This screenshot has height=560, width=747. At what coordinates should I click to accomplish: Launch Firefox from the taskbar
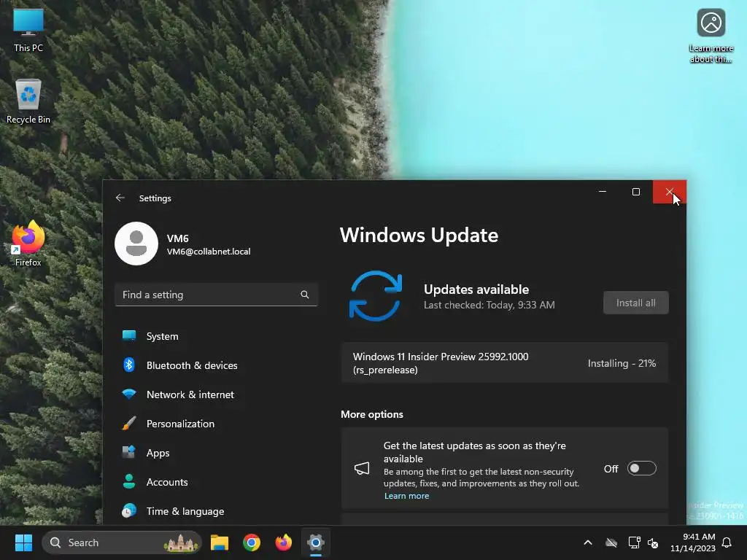[284, 542]
